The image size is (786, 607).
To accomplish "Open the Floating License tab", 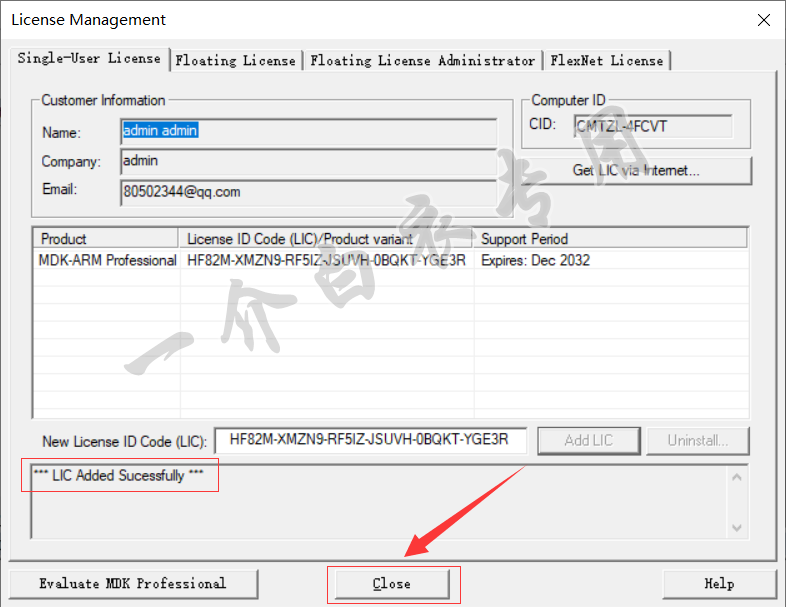I will coord(236,61).
